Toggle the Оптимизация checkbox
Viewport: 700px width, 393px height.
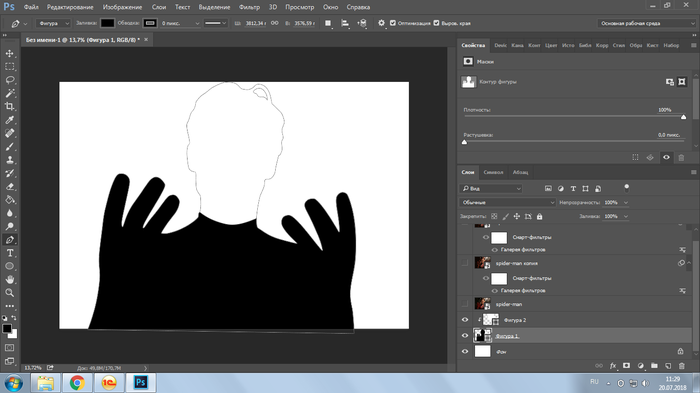coord(393,23)
